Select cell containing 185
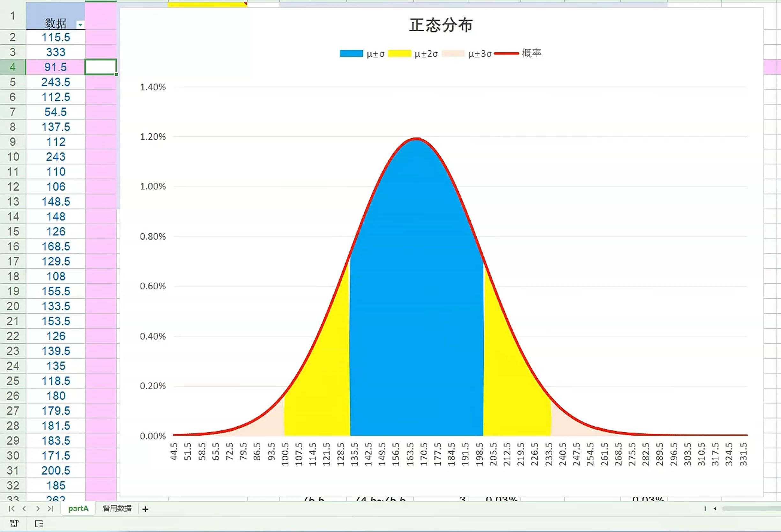Screen dimensions: 781x532 [56, 486]
